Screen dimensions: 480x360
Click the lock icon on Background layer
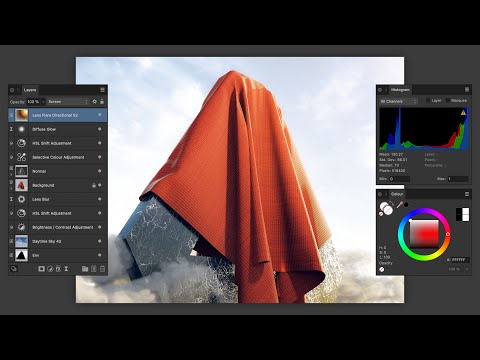(94, 185)
